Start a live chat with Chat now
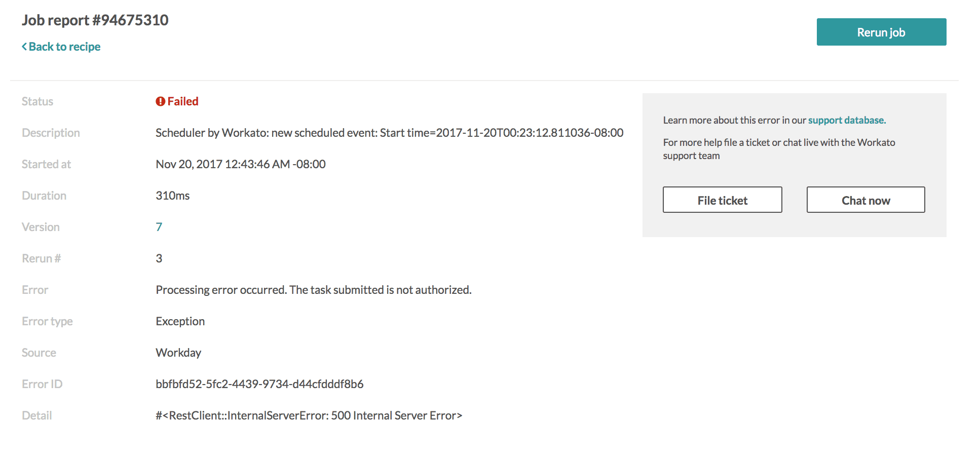The image size is (980, 457). pos(865,200)
